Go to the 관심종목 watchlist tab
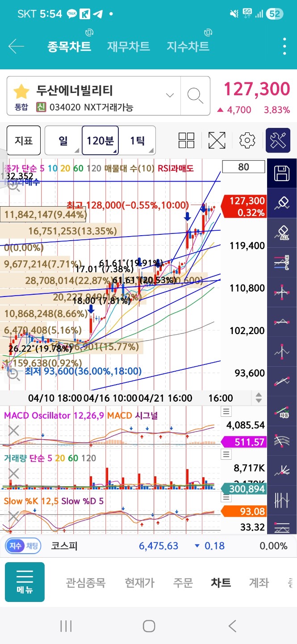The image size is (297, 644). [85, 583]
